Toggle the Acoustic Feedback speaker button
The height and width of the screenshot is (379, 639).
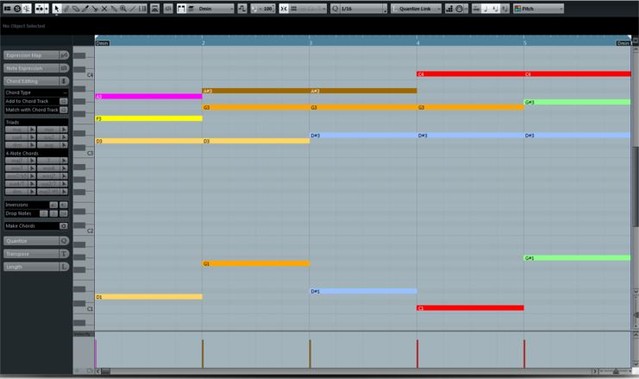(x=26, y=8)
